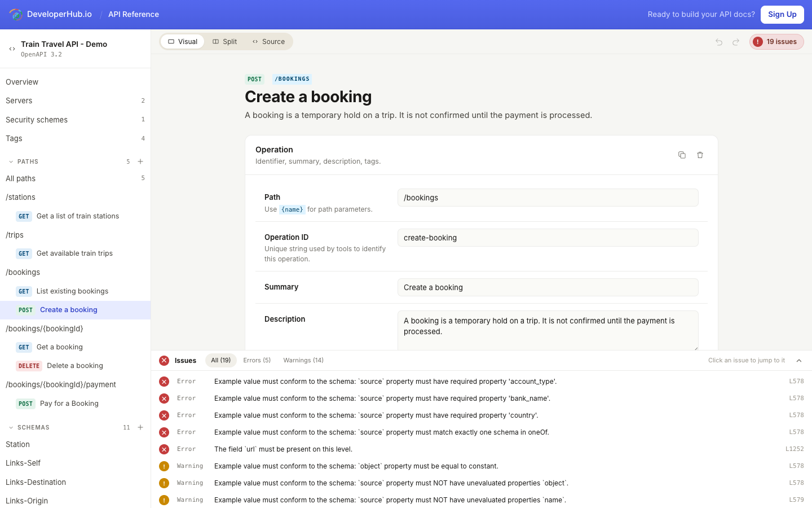The image size is (812, 508).
Task: Open the Links-Origin schema
Action: (75, 501)
